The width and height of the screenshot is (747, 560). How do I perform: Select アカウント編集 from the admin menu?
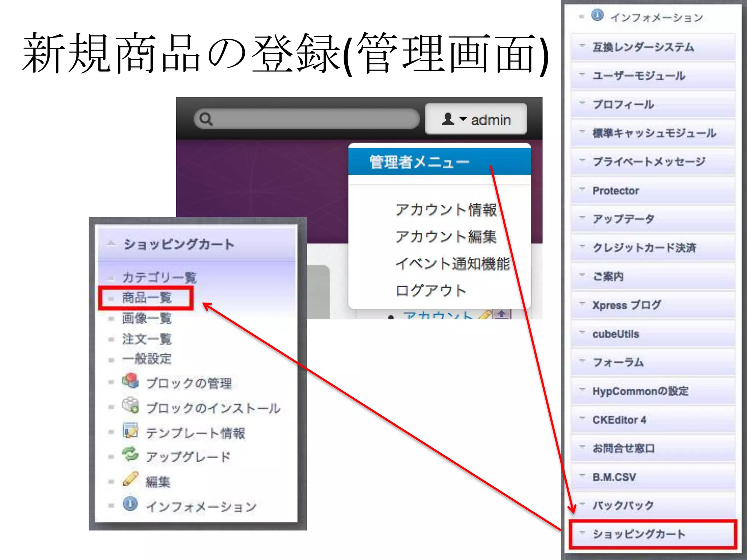pyautogui.click(x=446, y=237)
